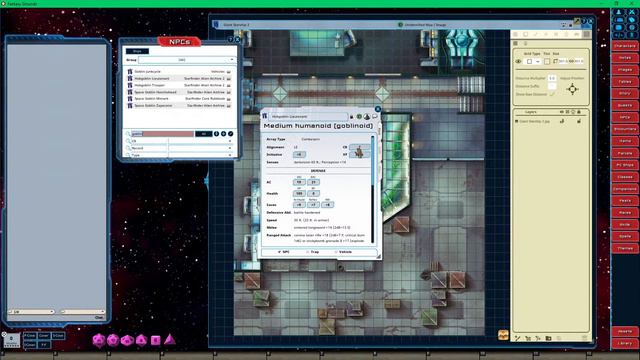
Task: Click the token icon in NPC sheet header
Action: (x=367, y=117)
